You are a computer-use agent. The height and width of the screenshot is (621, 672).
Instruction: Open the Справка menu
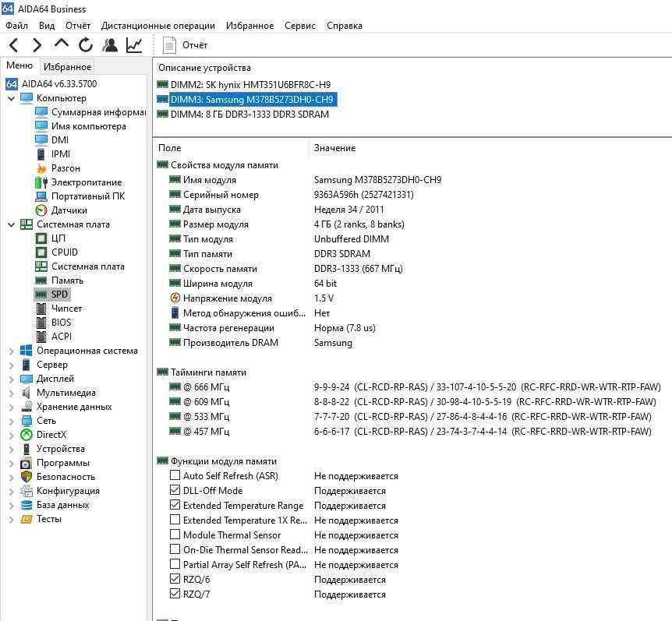pyautogui.click(x=344, y=26)
